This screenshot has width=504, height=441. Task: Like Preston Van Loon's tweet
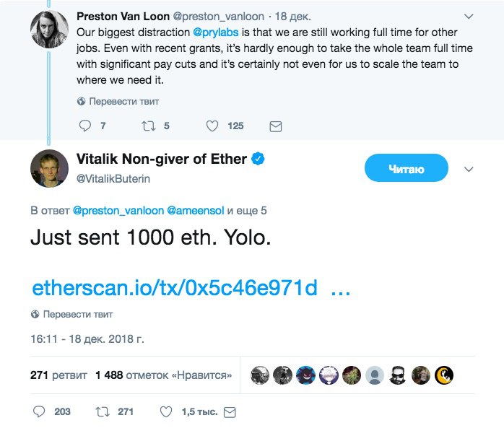point(212,126)
